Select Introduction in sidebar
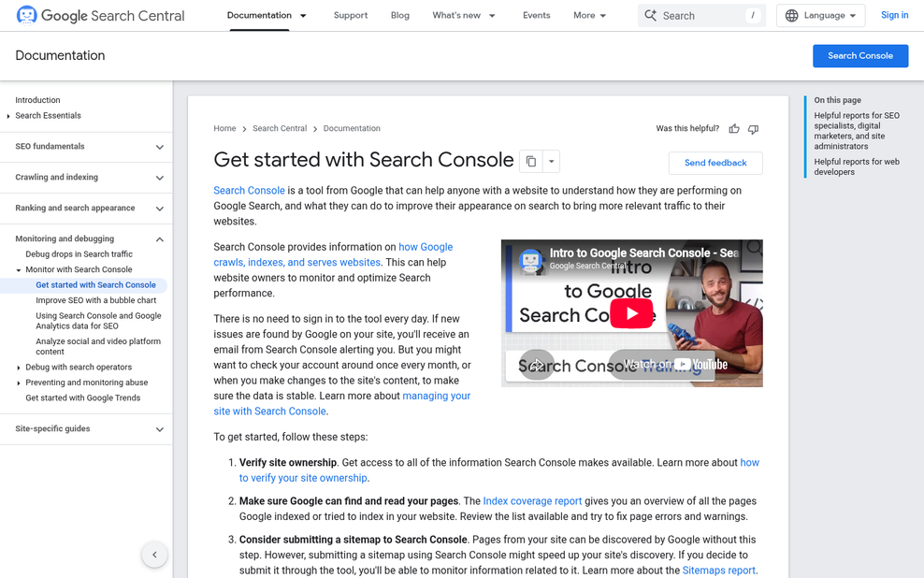This screenshot has width=924, height=578. click(x=37, y=100)
